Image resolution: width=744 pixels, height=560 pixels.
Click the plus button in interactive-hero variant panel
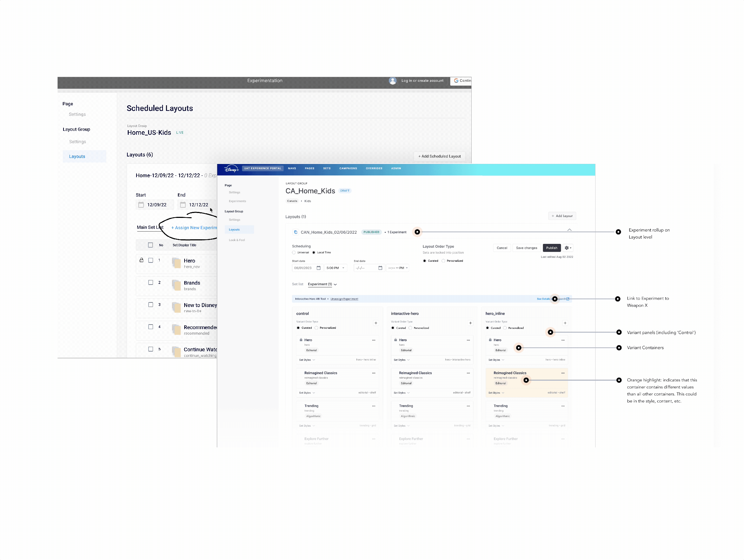pyautogui.click(x=471, y=323)
